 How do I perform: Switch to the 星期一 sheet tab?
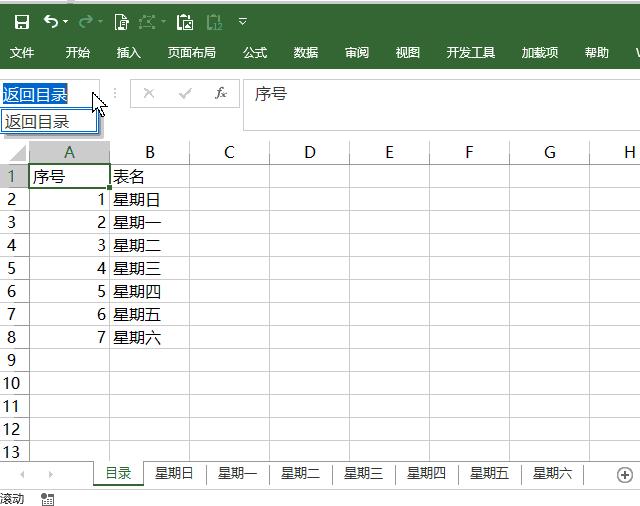[x=237, y=473]
